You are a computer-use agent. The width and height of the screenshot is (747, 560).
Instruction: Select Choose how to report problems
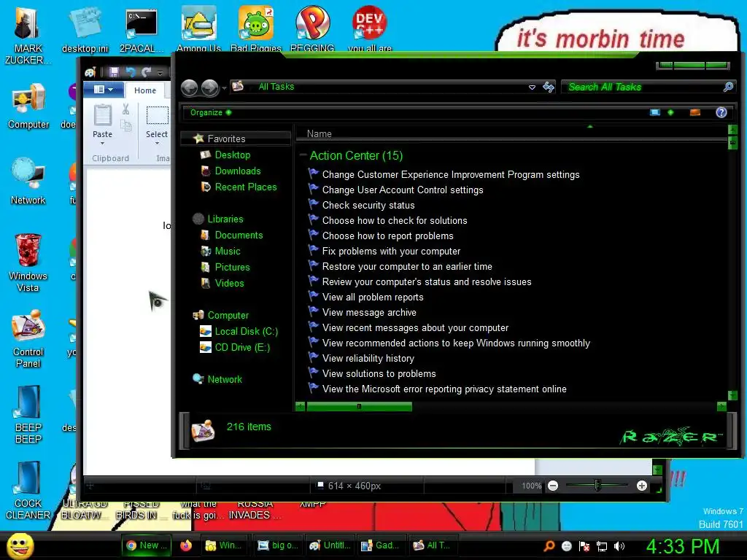coord(387,236)
